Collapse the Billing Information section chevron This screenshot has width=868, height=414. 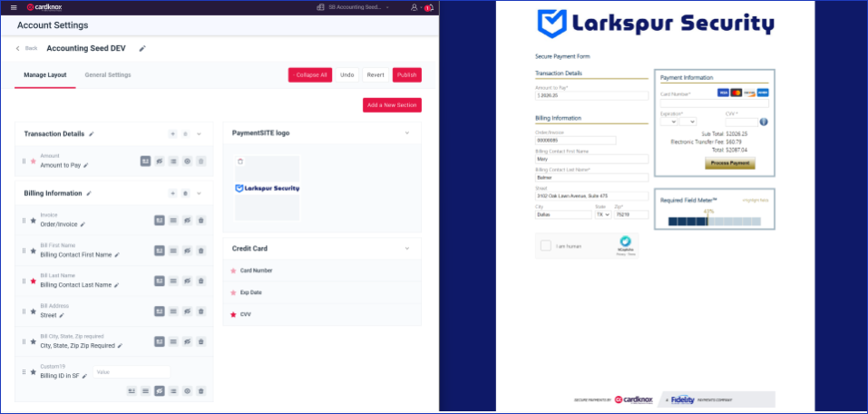[200, 193]
